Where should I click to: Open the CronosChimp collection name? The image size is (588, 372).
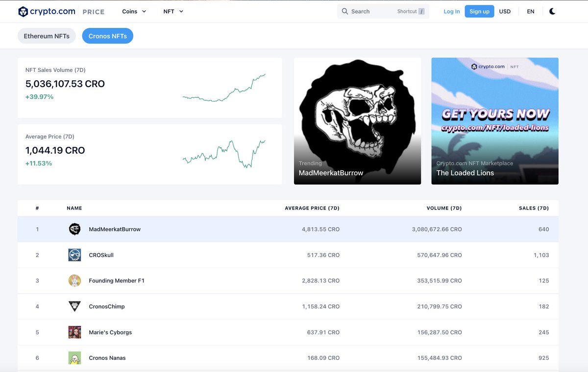[107, 306]
